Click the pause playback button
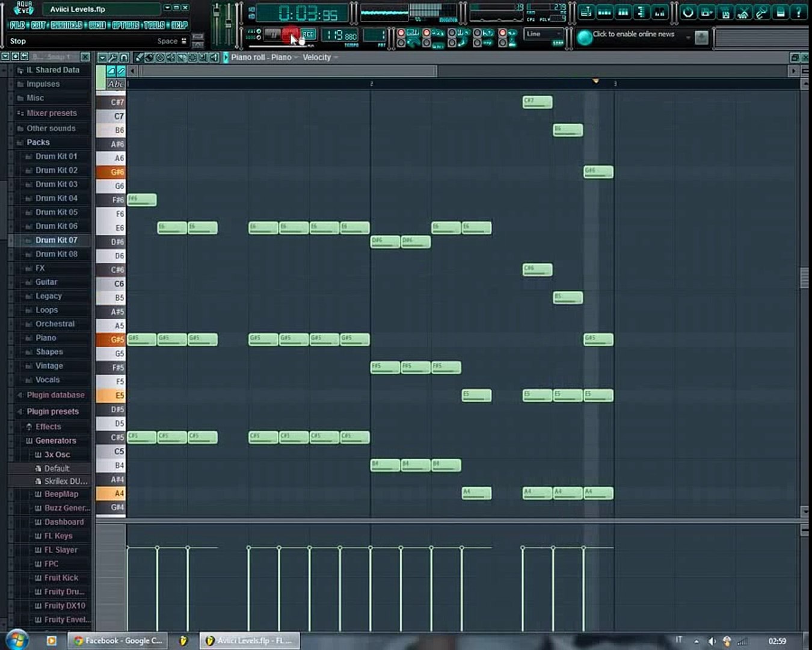This screenshot has width=812, height=650. [x=274, y=34]
